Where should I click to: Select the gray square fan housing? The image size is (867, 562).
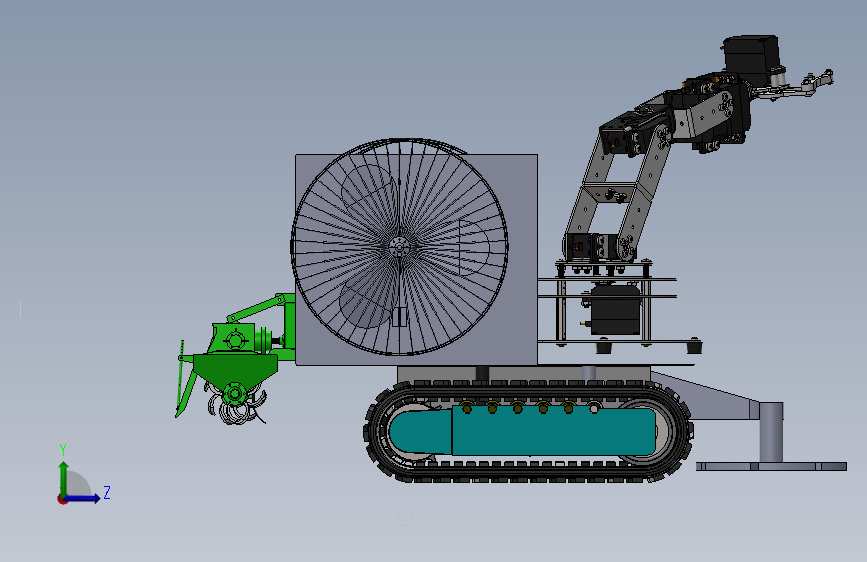click(416, 259)
